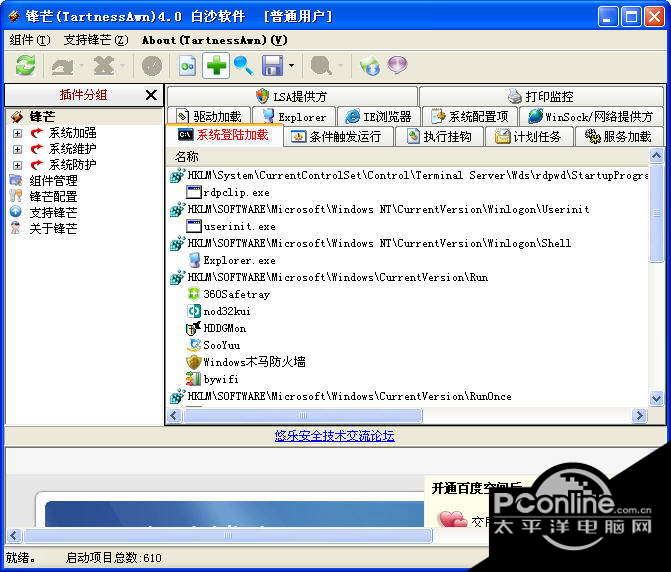Switch to the 系统配置项 tab
This screenshot has height=572, width=671.
(x=470, y=116)
